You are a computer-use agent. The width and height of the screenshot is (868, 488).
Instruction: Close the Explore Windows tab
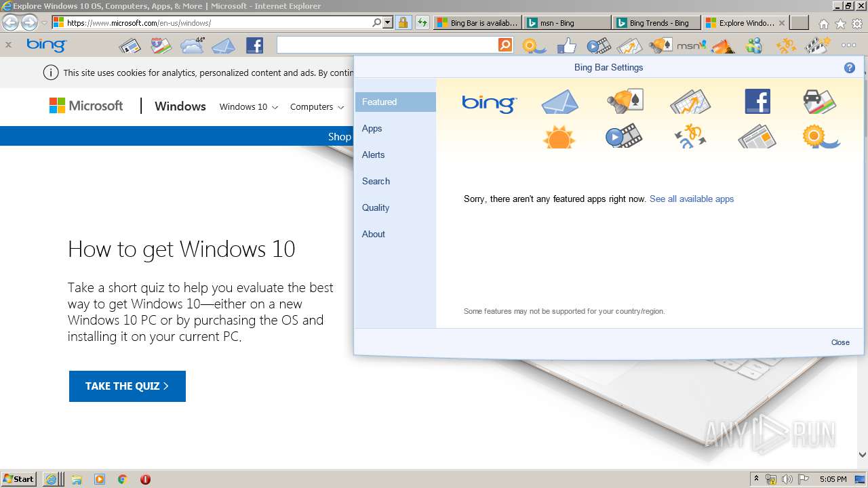(x=781, y=22)
